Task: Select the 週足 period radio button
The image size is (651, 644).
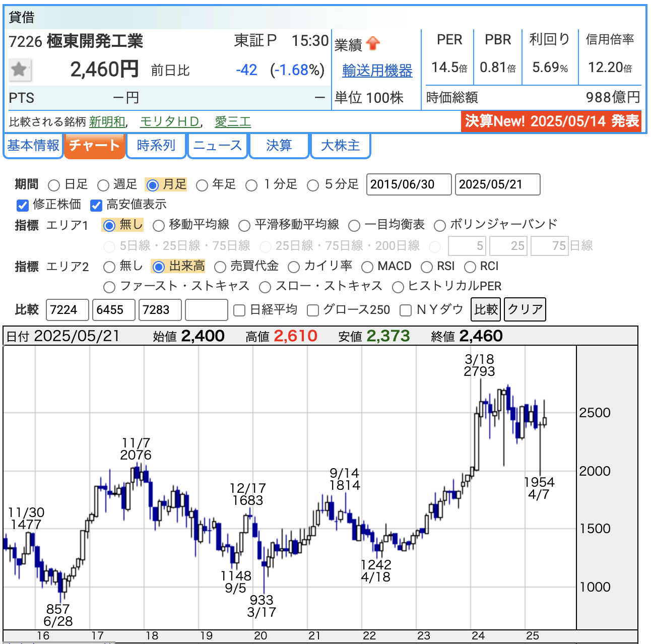Action: 103,185
